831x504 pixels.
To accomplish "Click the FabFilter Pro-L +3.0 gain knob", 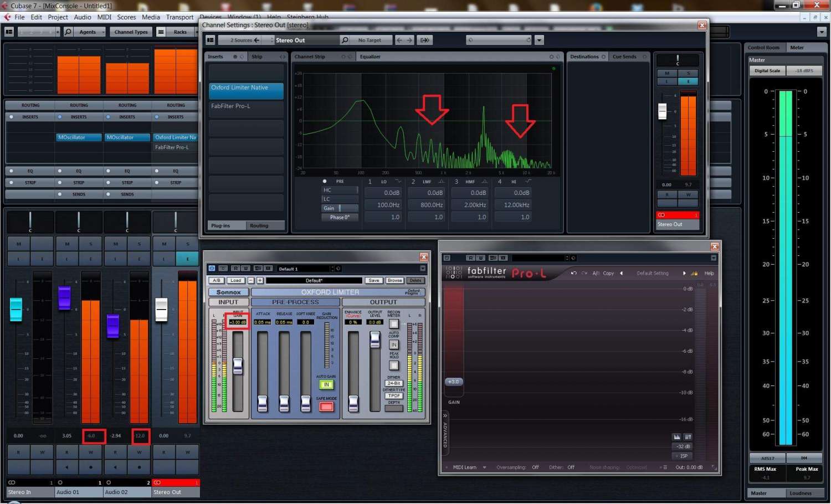I will [453, 382].
